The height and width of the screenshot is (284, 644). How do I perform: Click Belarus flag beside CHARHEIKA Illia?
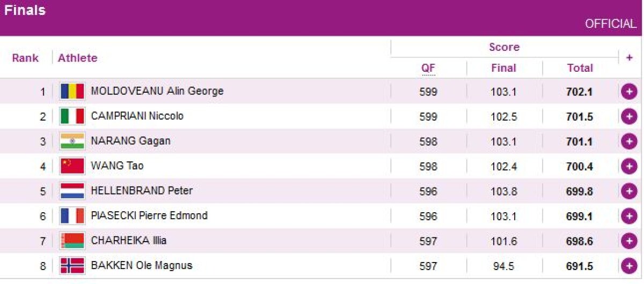click(x=72, y=241)
